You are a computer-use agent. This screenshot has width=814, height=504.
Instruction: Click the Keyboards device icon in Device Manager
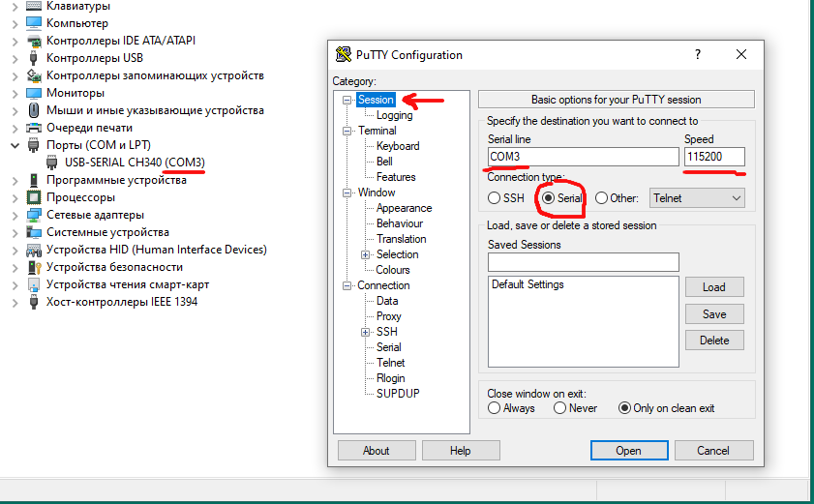(x=34, y=6)
